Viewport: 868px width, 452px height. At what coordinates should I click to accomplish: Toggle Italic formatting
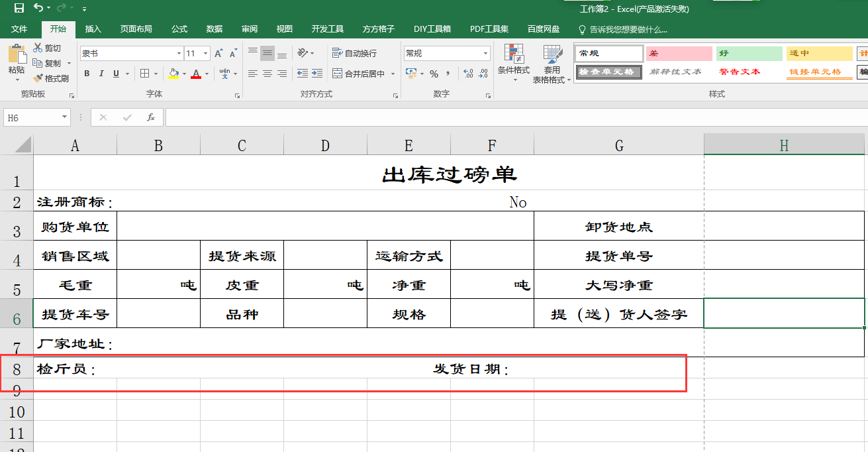(x=102, y=74)
